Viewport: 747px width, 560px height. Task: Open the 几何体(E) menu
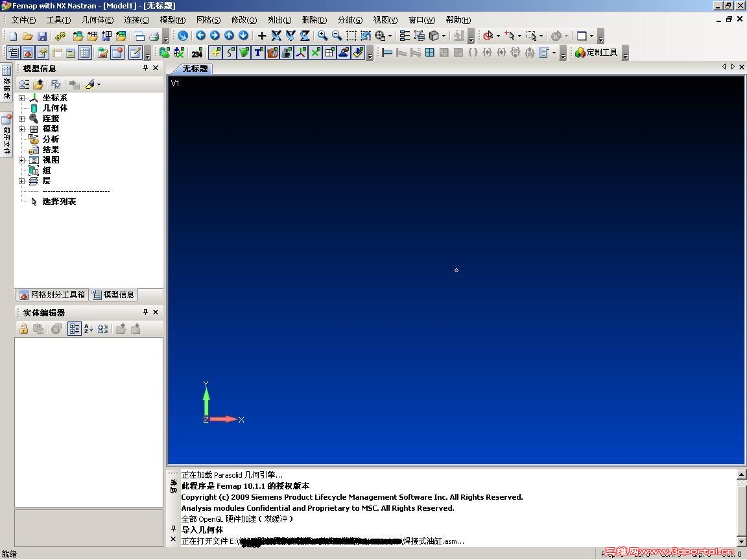pyautogui.click(x=97, y=20)
